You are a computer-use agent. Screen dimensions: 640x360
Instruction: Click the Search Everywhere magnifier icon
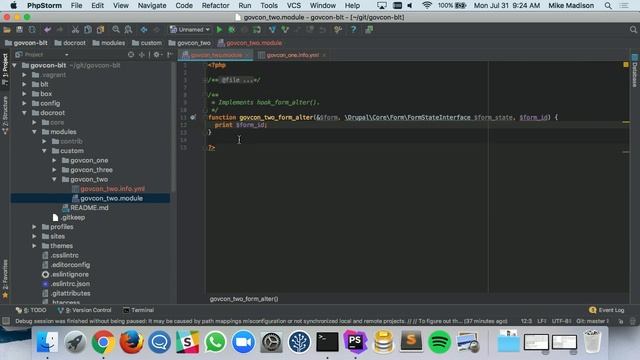click(633, 30)
